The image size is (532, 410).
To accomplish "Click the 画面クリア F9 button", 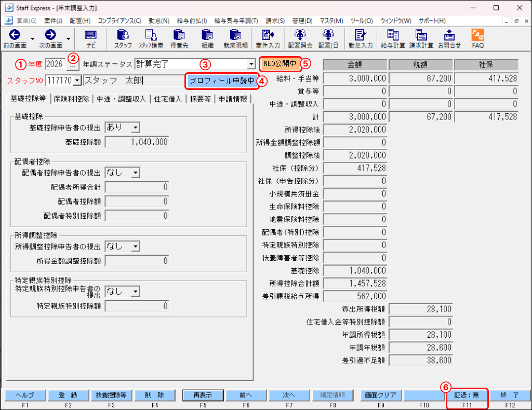I will pyautogui.click(x=381, y=395).
